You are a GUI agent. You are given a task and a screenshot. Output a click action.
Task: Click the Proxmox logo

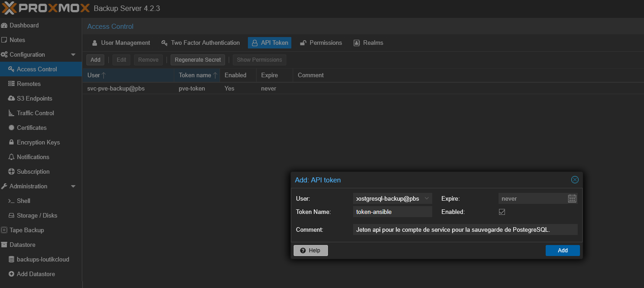47,8
